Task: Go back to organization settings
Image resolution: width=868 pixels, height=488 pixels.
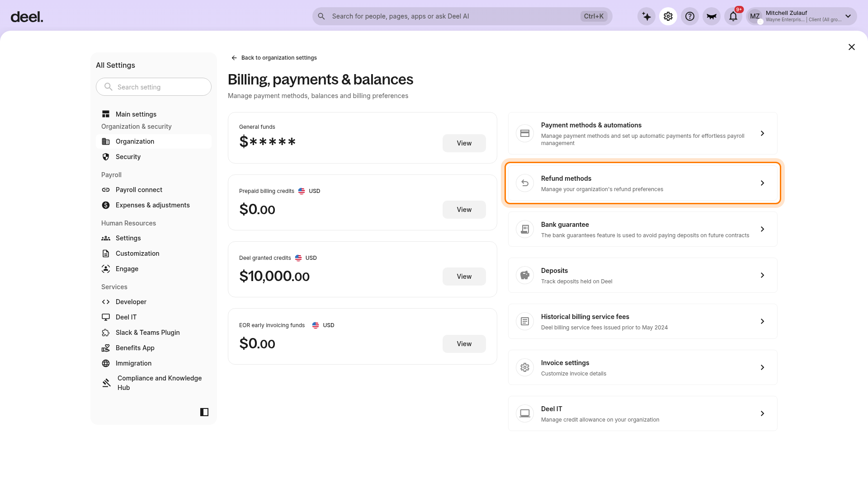Action: (x=274, y=58)
